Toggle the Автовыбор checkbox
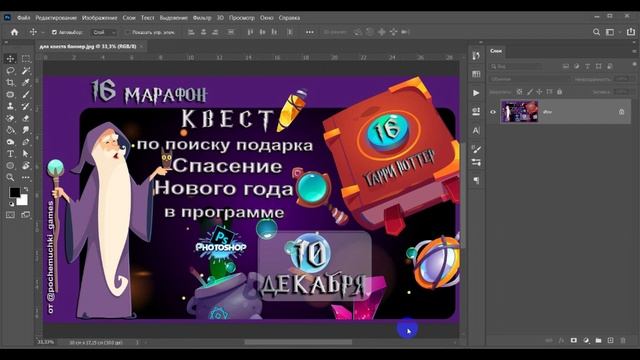 tap(54, 32)
